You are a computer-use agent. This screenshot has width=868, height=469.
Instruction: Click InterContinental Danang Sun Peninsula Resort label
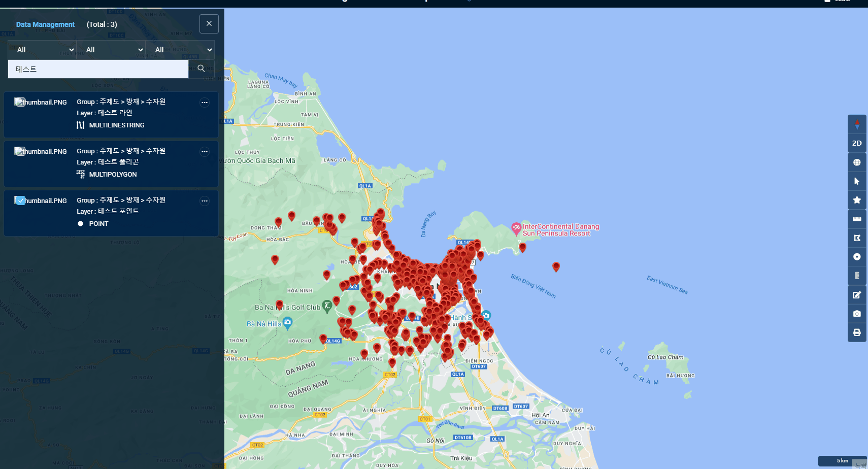coord(561,230)
